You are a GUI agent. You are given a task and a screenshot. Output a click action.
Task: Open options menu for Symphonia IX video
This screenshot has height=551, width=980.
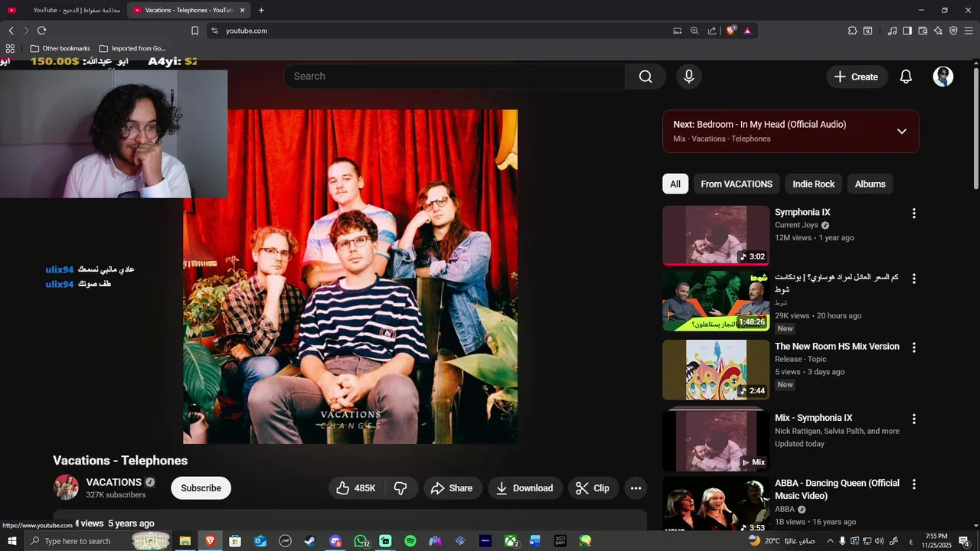tap(913, 214)
